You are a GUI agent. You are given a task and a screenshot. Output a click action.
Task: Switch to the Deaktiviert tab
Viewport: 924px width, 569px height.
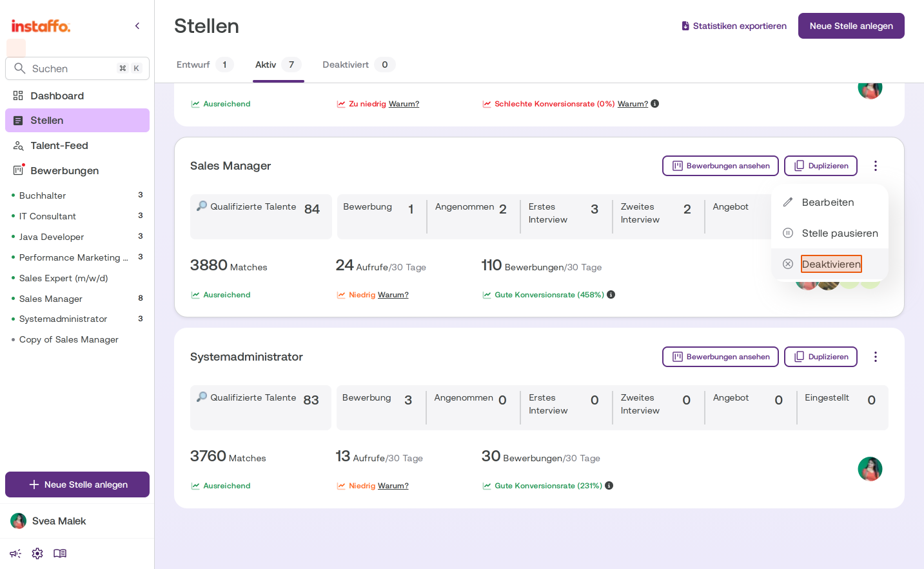(x=359, y=65)
